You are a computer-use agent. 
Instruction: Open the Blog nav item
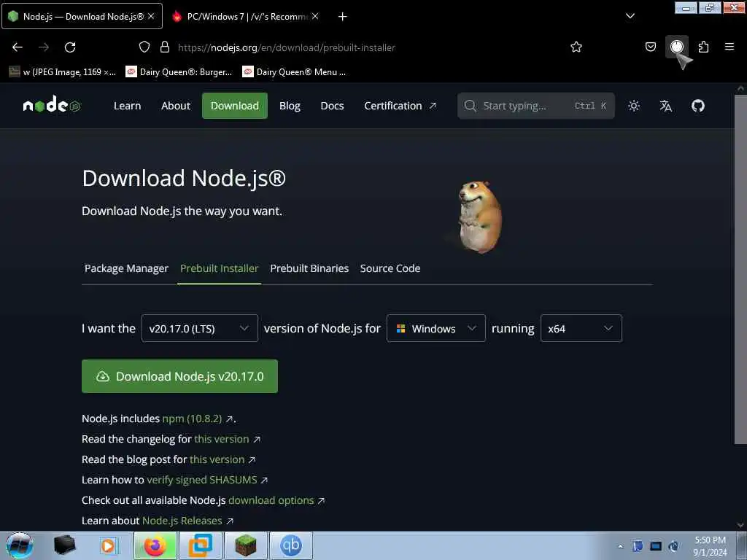point(290,106)
